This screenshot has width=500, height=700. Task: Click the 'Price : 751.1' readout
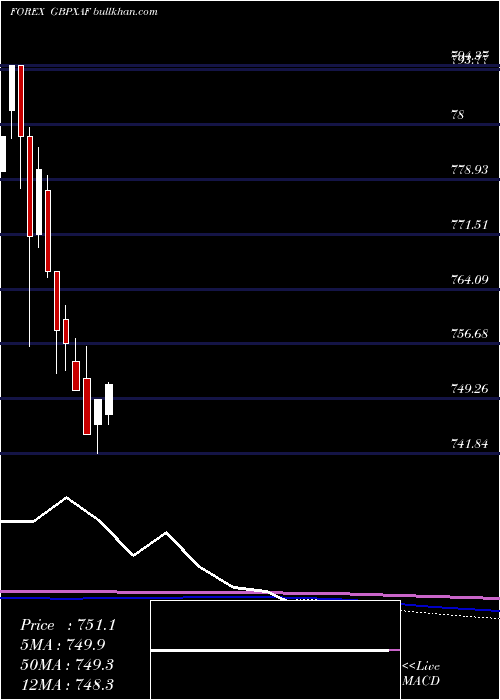(68, 625)
